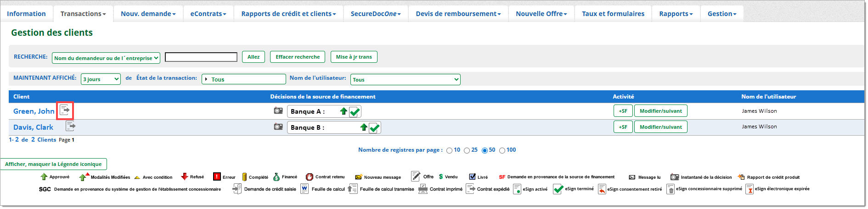Click contract sent icon beside Davis, Clark
Screen dimensions: 868x209
(x=70, y=126)
